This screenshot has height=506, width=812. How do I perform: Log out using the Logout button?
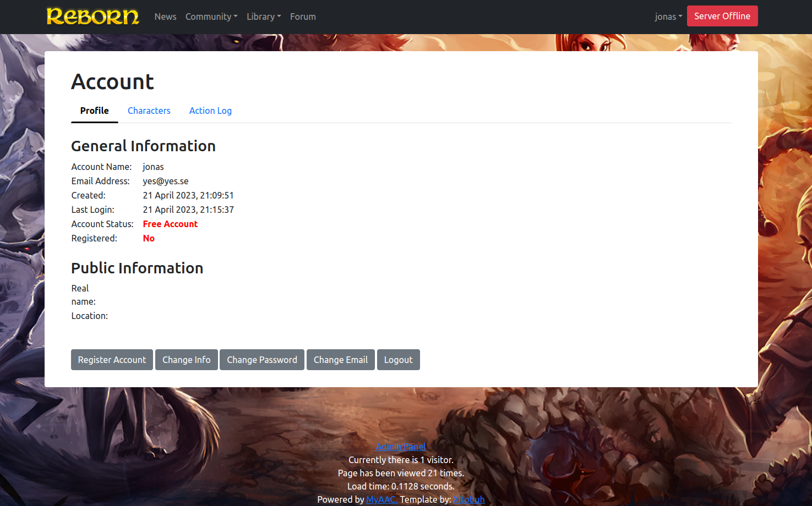[x=398, y=359]
